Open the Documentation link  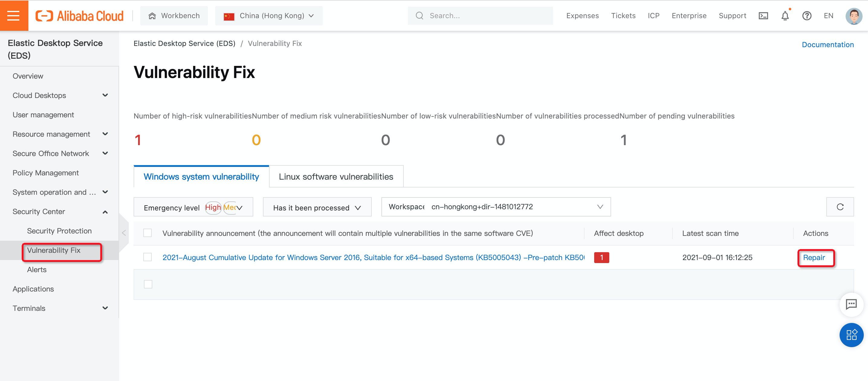pyautogui.click(x=828, y=44)
